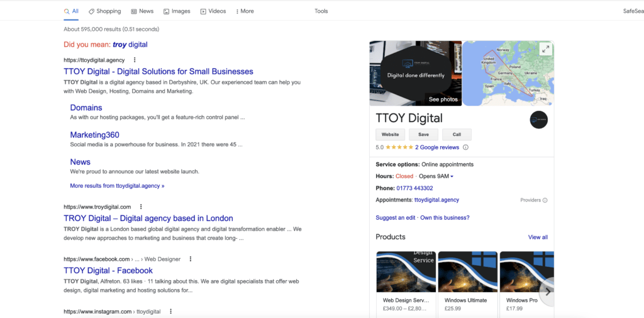The image size is (644, 318).
Task: Click the £25.99 price text
Action: click(453, 308)
